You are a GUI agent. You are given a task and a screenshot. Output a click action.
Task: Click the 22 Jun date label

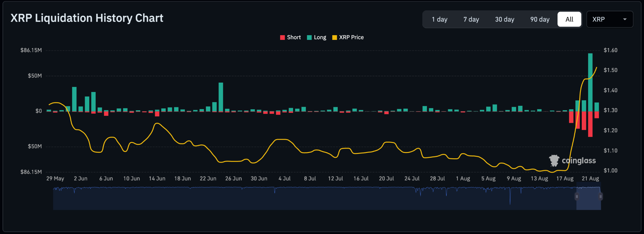click(208, 179)
